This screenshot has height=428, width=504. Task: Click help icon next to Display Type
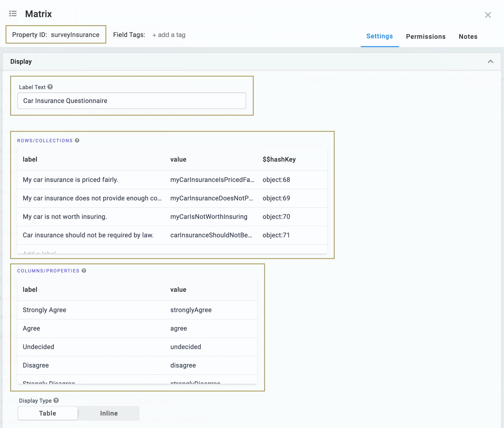(x=56, y=400)
